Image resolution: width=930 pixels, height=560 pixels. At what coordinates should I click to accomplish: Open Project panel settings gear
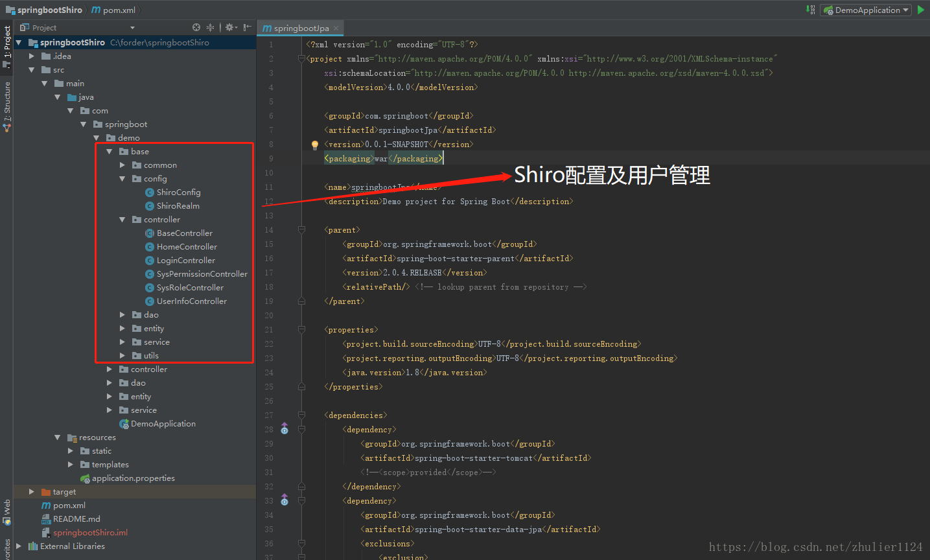[231, 27]
